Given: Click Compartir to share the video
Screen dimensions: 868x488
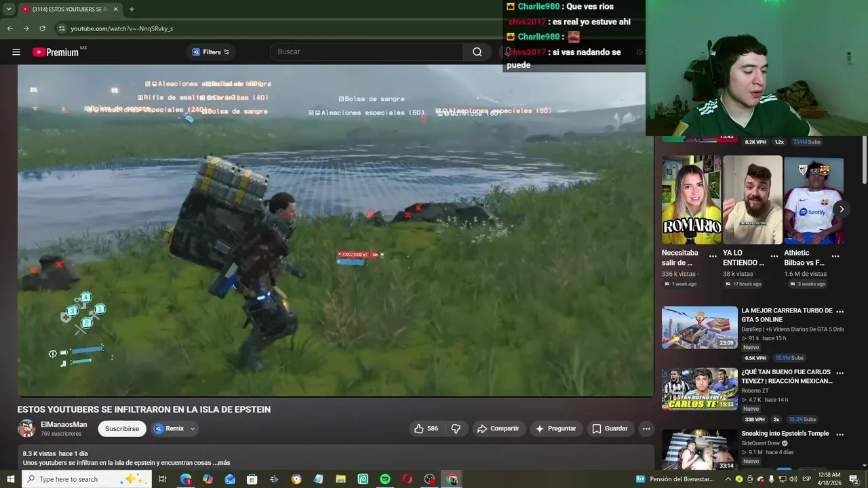Looking at the screenshot, I should tap(498, 428).
